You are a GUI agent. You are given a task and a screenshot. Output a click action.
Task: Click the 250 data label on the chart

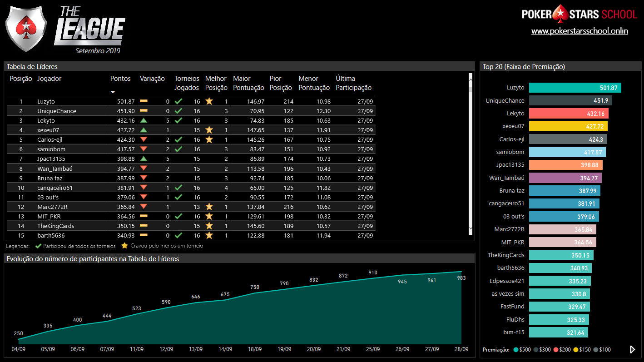pos(19,333)
